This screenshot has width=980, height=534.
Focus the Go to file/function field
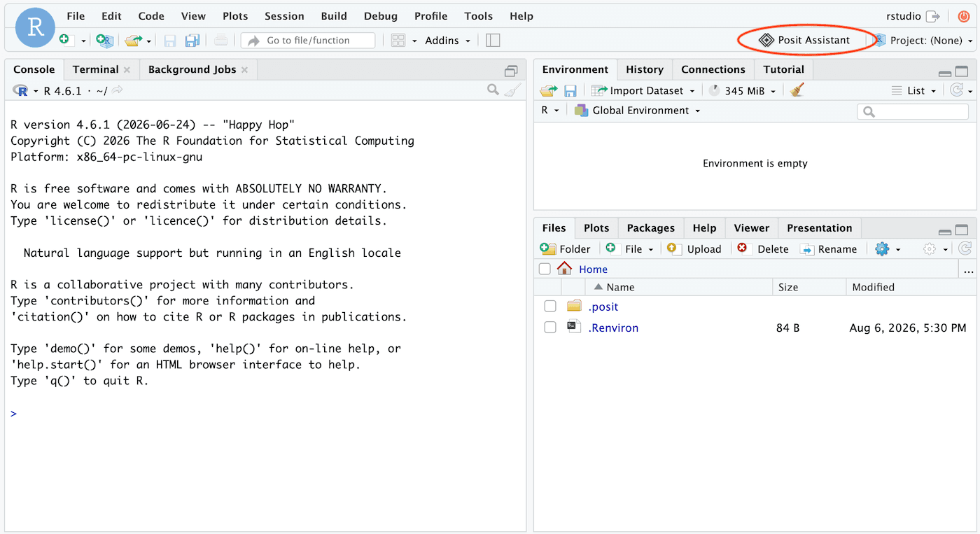pos(308,41)
